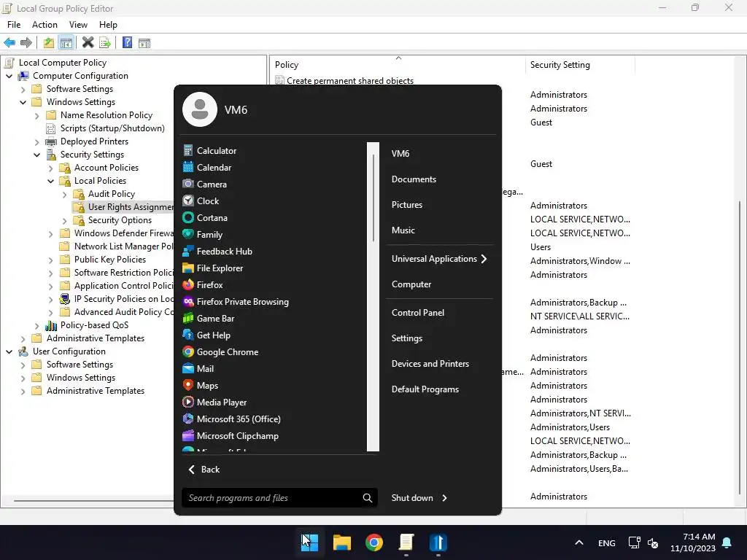Image resolution: width=747 pixels, height=560 pixels.
Task: Open the View menu
Action: click(x=78, y=24)
